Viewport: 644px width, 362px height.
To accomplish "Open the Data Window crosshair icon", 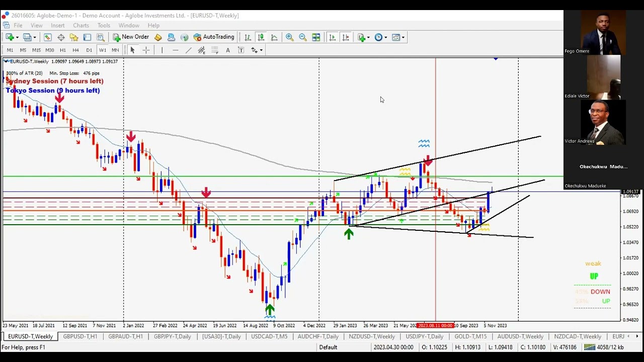I will [x=61, y=37].
